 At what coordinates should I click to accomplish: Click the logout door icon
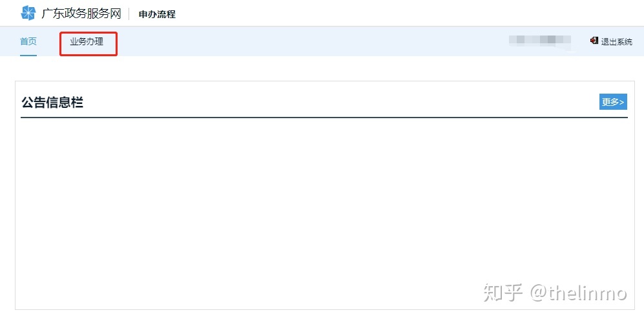click(594, 41)
